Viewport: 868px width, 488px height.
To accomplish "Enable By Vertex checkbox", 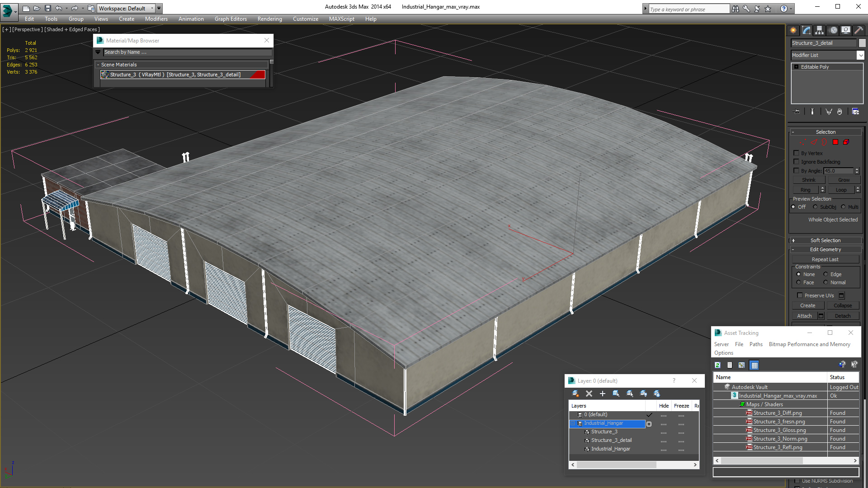I will [797, 153].
